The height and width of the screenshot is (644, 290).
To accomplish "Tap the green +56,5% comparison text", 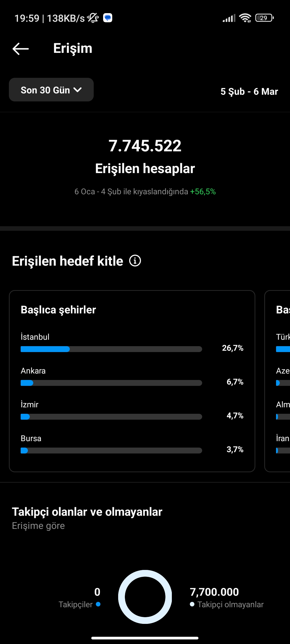I will pyautogui.click(x=203, y=192).
